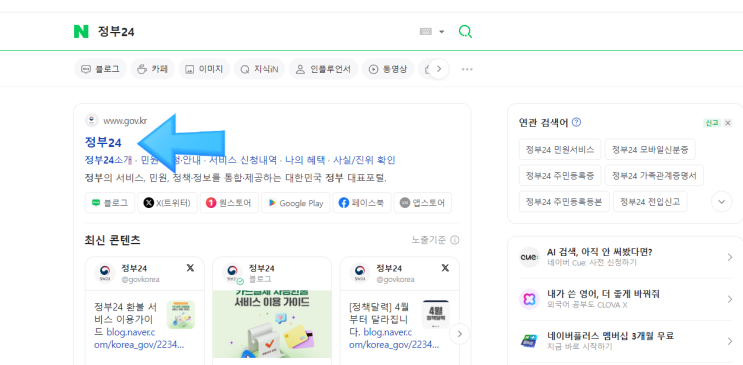Open the 서비스 신청내역 sublink
Image resolution: width=743 pixels, height=365 pixels.
click(x=243, y=160)
